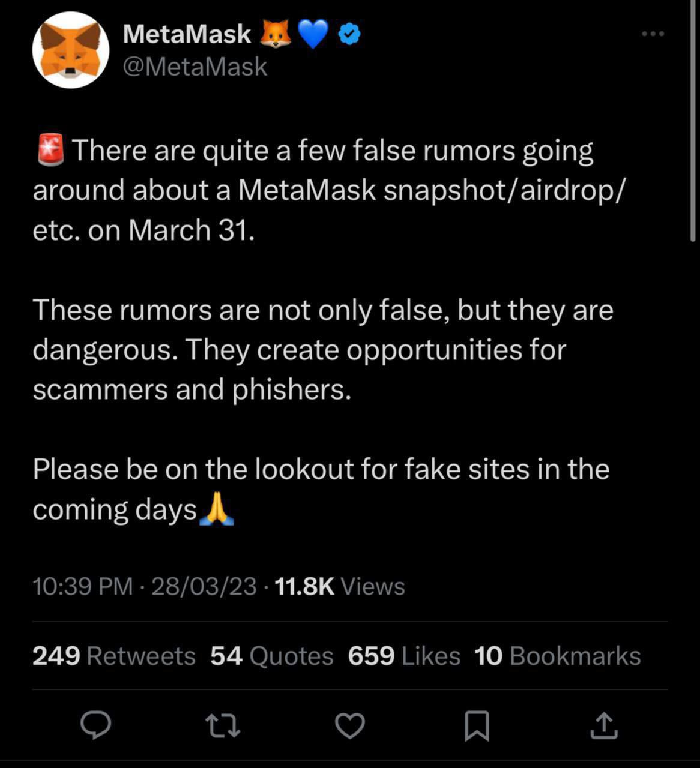Open the MetaMask display name profile
The image size is (700, 768).
coord(187,34)
